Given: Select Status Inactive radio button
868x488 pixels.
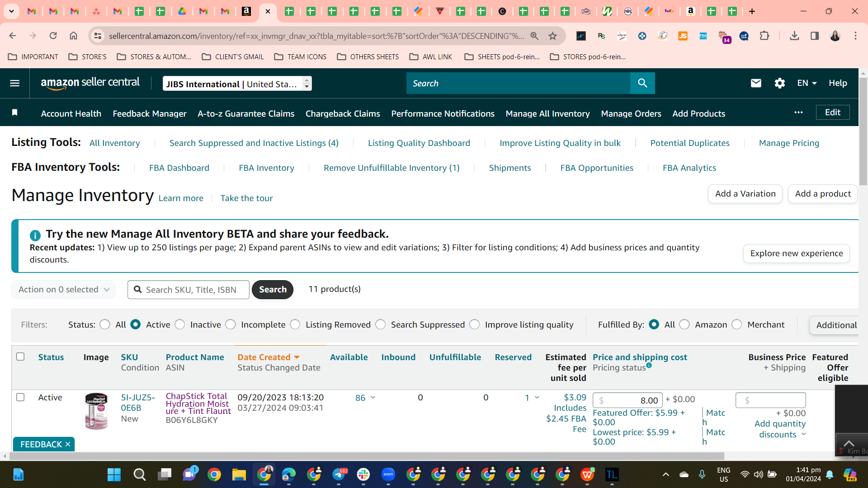Looking at the screenshot, I should click(179, 324).
